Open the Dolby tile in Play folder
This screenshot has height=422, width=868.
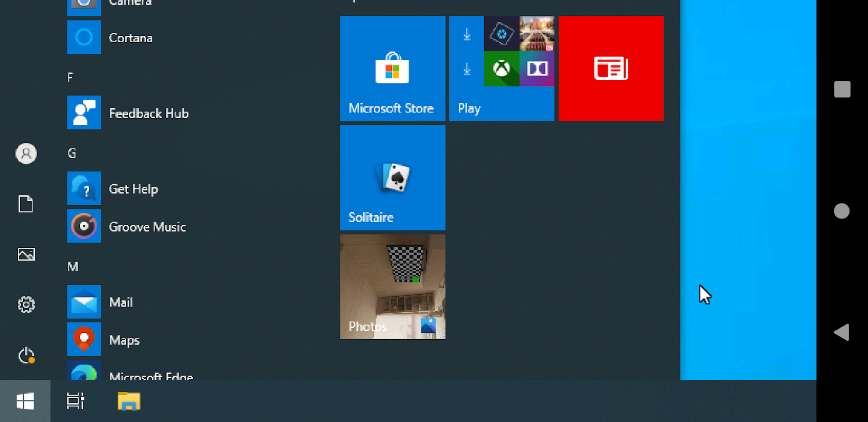[537, 69]
